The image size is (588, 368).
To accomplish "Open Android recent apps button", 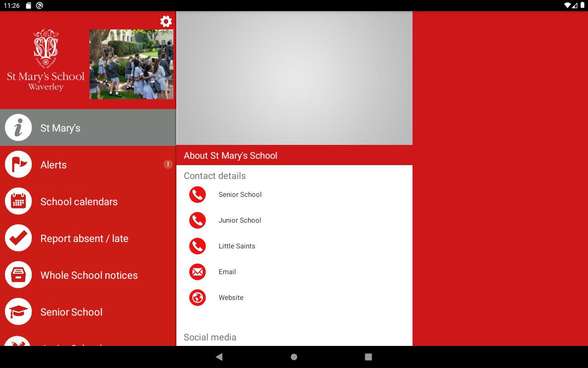I will 368,357.
